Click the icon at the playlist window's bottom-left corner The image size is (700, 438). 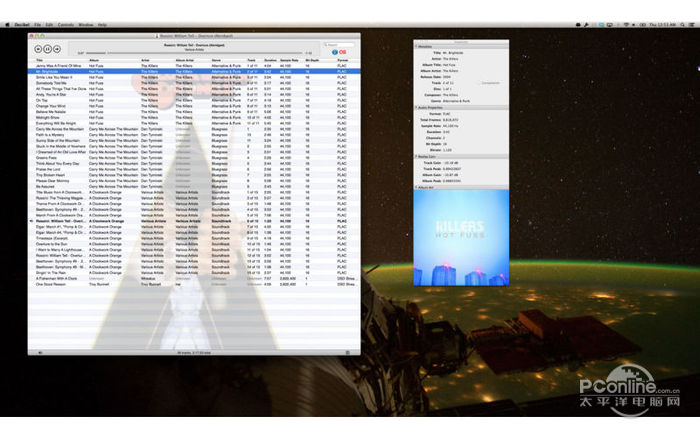pos(40,353)
